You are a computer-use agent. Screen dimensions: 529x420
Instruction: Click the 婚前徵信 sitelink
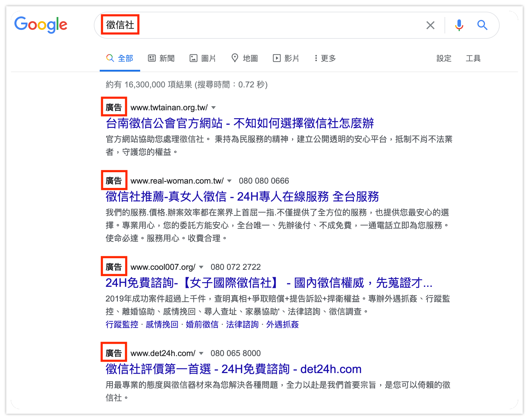(202, 324)
